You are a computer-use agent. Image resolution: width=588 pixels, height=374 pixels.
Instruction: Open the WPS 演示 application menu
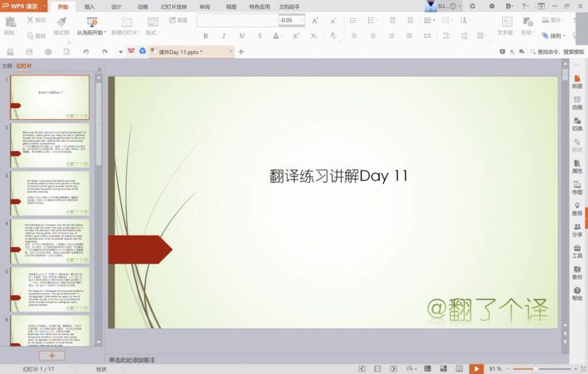click(24, 6)
